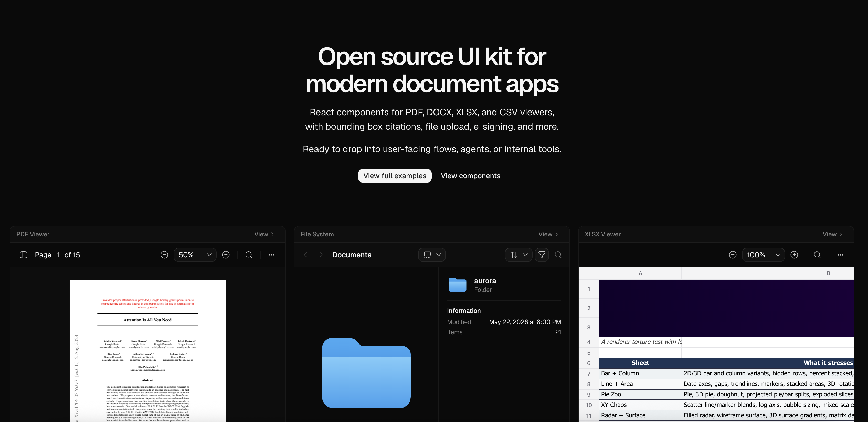This screenshot has width=868, height=422.
Task: Click the 'What it stresses' header cell
Action: pyautogui.click(x=768, y=363)
